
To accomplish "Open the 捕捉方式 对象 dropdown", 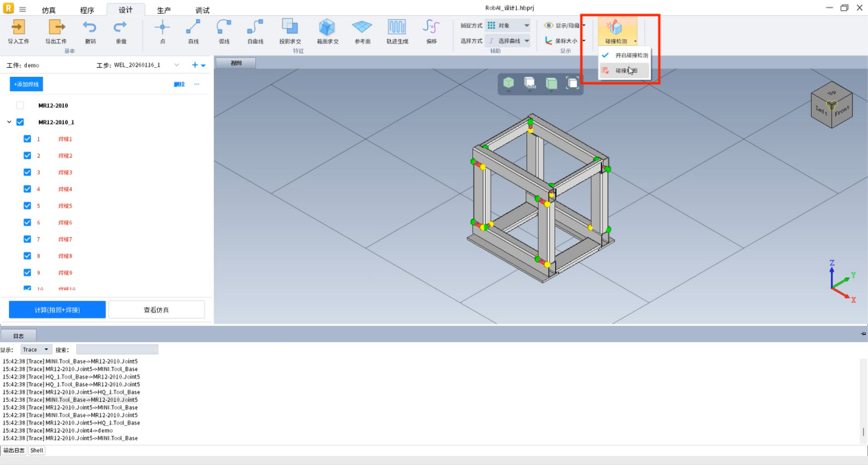I will click(x=508, y=25).
